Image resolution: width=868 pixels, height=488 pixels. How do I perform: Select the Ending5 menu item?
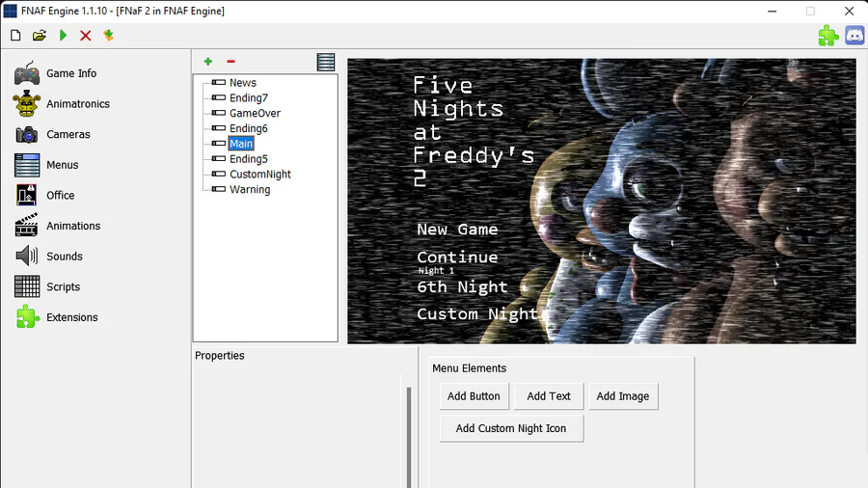[249, 159]
